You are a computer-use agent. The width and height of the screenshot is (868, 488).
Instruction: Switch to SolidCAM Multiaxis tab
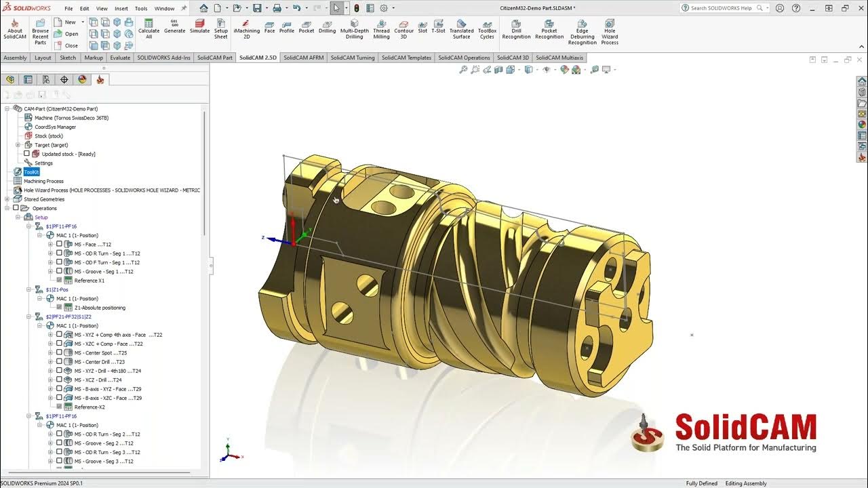point(559,58)
